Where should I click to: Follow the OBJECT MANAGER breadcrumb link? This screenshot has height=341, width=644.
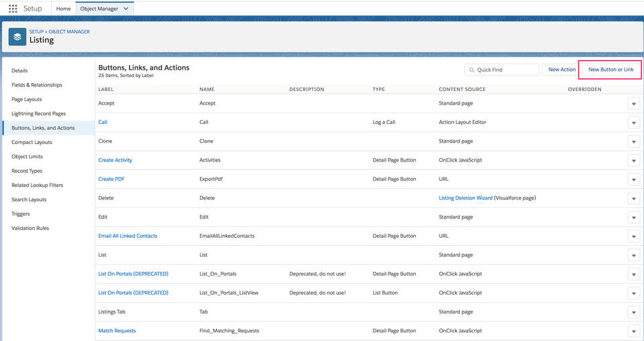69,31
